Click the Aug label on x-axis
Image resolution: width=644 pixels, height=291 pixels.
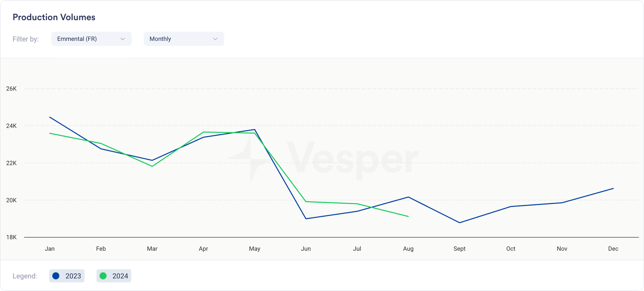(408, 249)
